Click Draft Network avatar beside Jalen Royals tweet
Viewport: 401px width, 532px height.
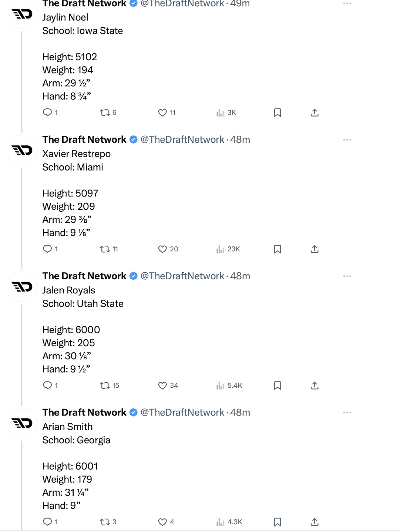pos(22,287)
